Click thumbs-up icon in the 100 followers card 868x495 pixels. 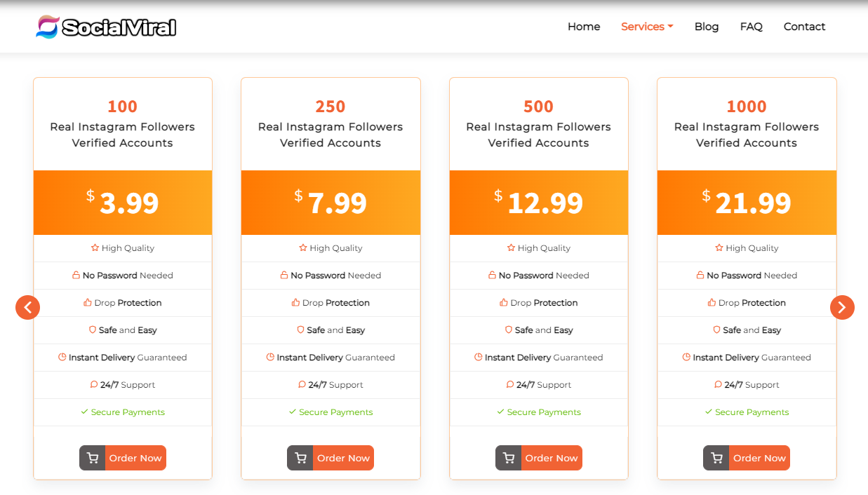[88, 302]
